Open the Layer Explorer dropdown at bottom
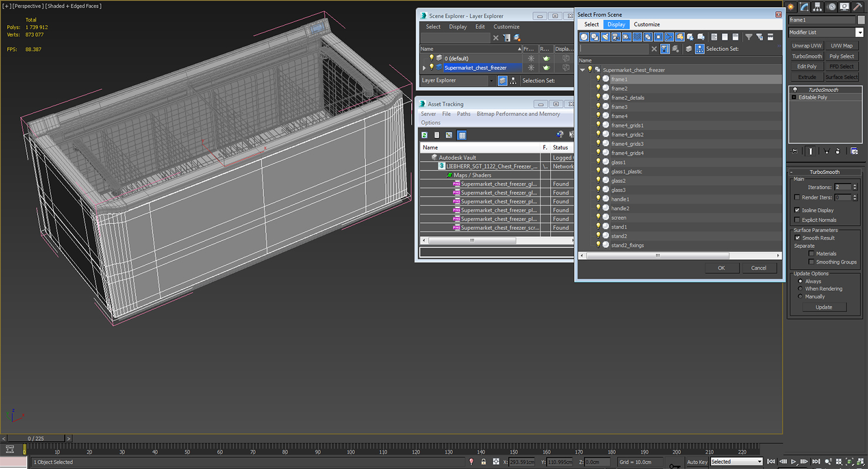The width and height of the screenshot is (868, 469). point(491,81)
